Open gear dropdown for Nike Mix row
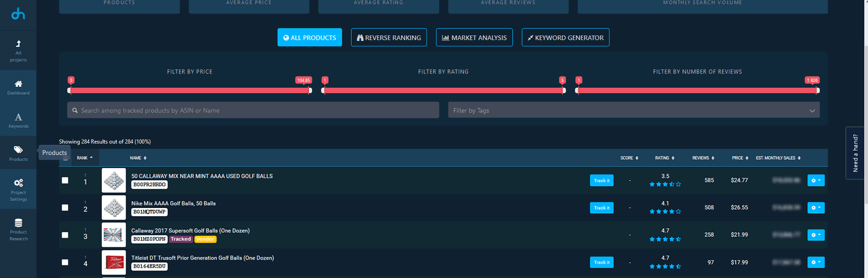 click(816, 207)
